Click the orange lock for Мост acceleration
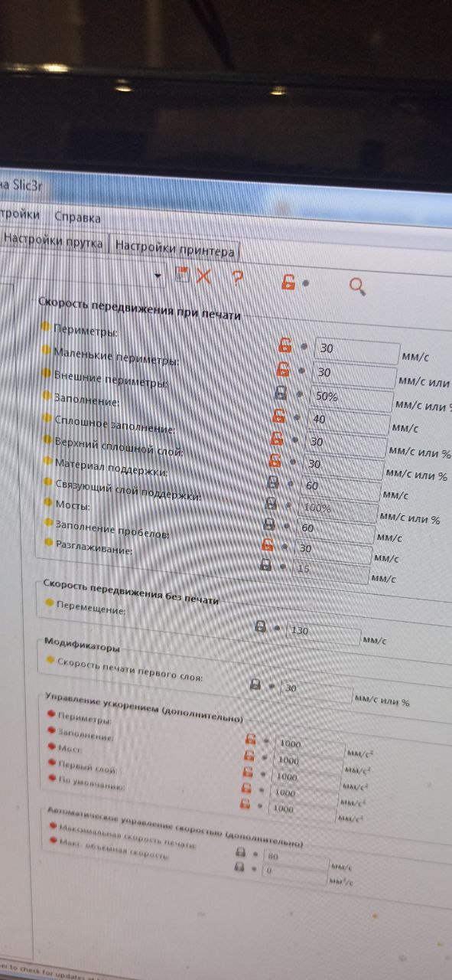The width and height of the screenshot is (452, 980). pyautogui.click(x=247, y=773)
